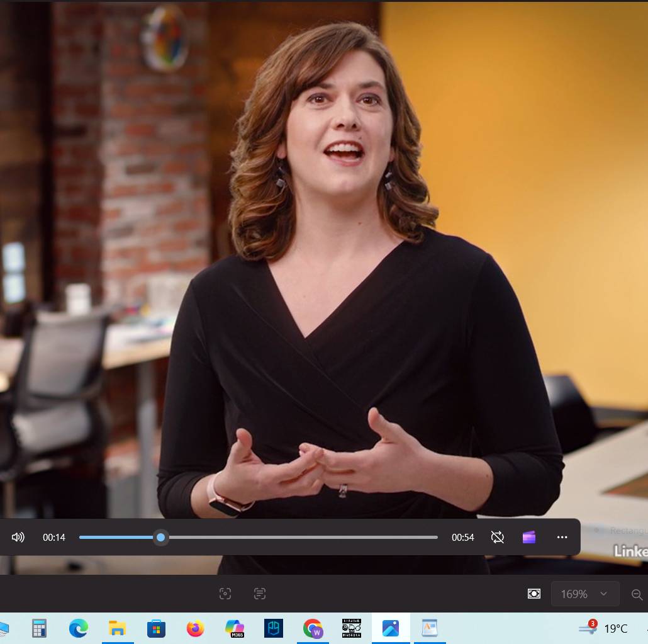Click the visual search focus icon
The width and height of the screenshot is (648, 644).
(225, 594)
